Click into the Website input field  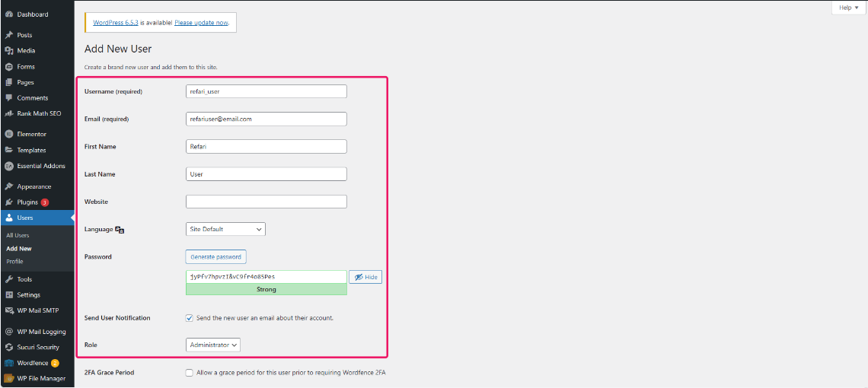[266, 202]
